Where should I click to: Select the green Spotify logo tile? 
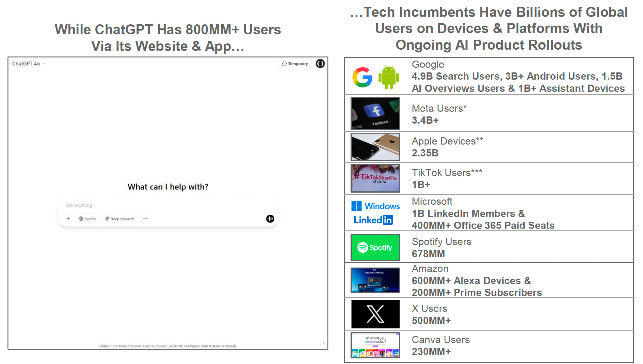coord(375,248)
